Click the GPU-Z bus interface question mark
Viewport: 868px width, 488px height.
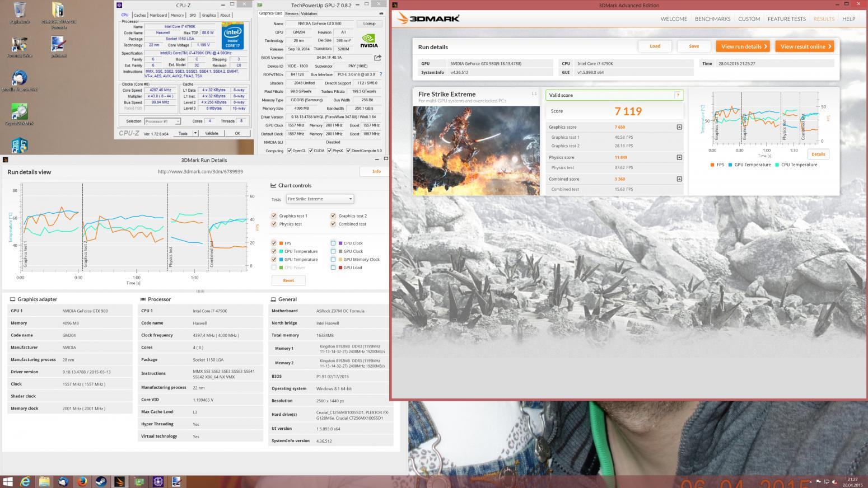pos(381,74)
